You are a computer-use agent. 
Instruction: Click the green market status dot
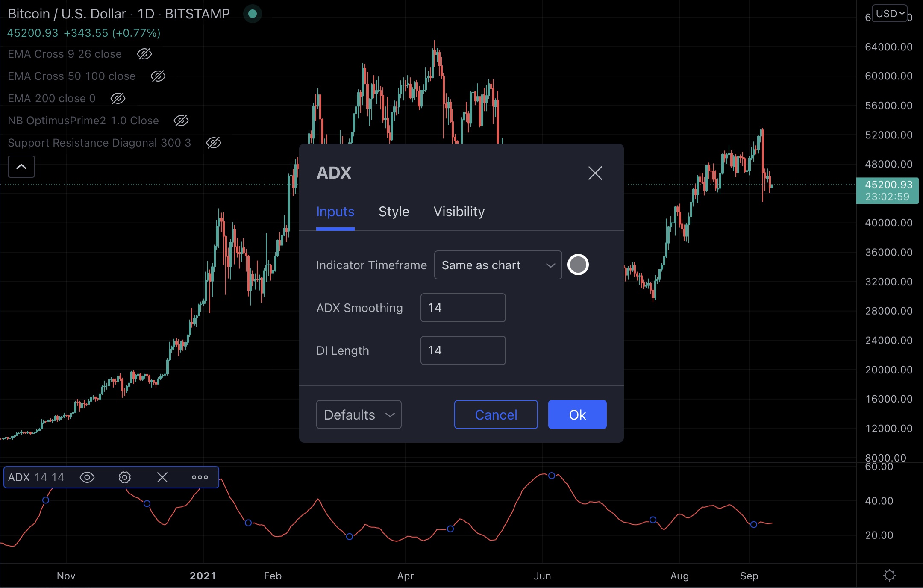pyautogui.click(x=252, y=14)
